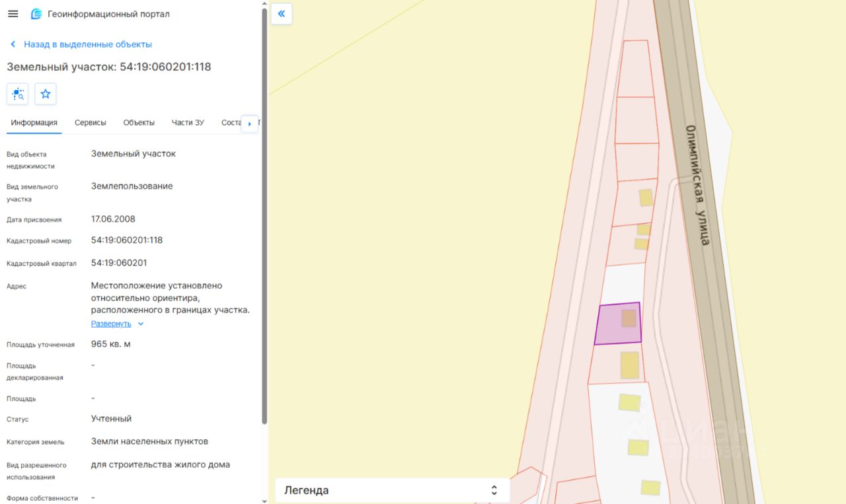Expand the Легенда panel
The width and height of the screenshot is (846, 504).
click(x=392, y=490)
